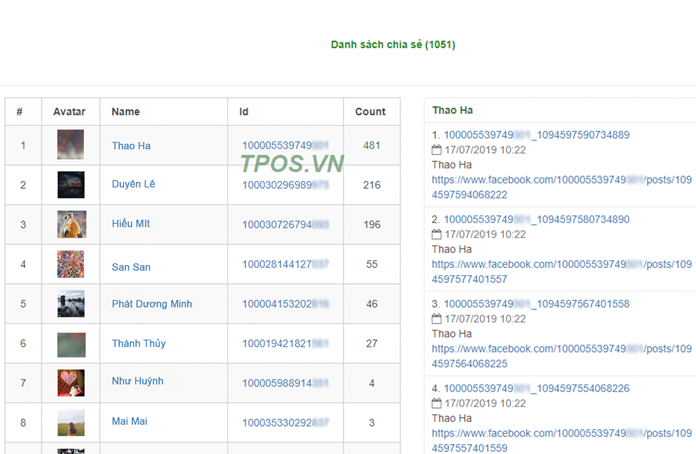Screen dimensions: 696x454
Task: Click Hiếu Mít's ID starting 100030726794
Action: 285,224
